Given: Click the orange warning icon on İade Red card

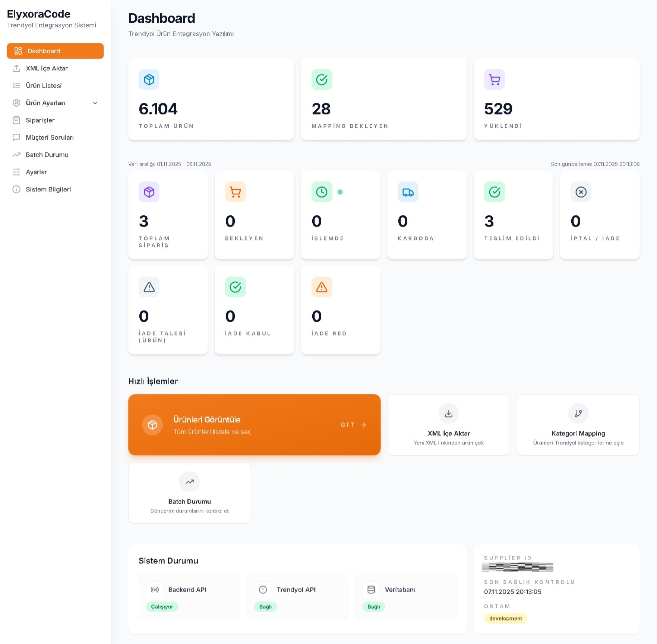Looking at the screenshot, I should tap(322, 287).
